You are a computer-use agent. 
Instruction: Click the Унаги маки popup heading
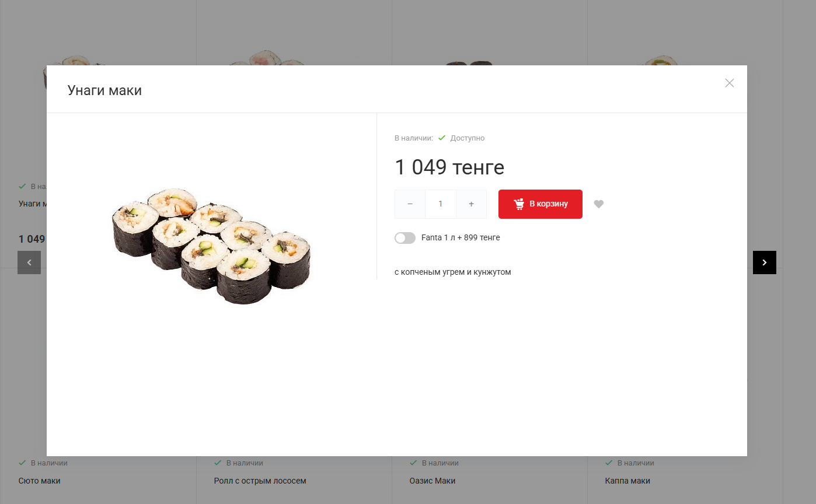(104, 90)
